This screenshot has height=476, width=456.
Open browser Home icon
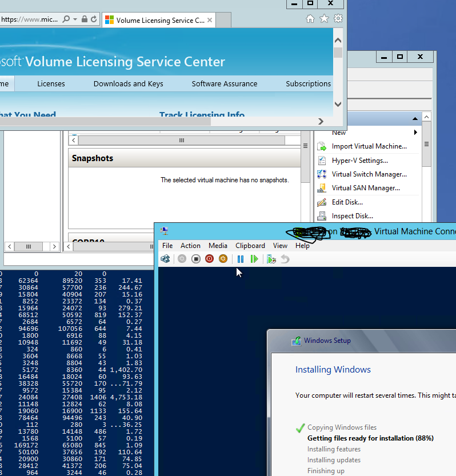click(310, 19)
